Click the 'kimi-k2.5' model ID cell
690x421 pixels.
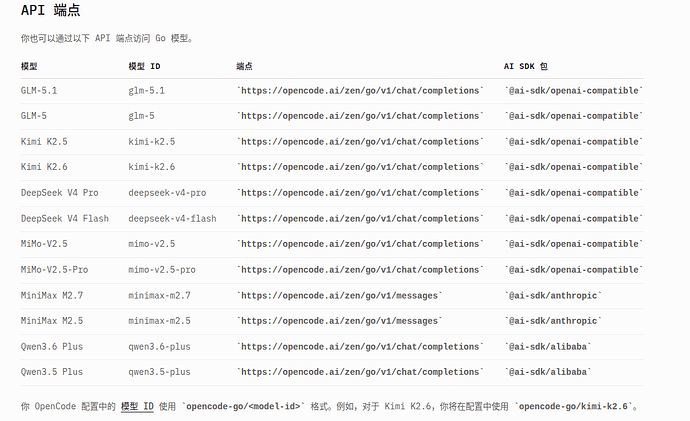tap(152, 142)
